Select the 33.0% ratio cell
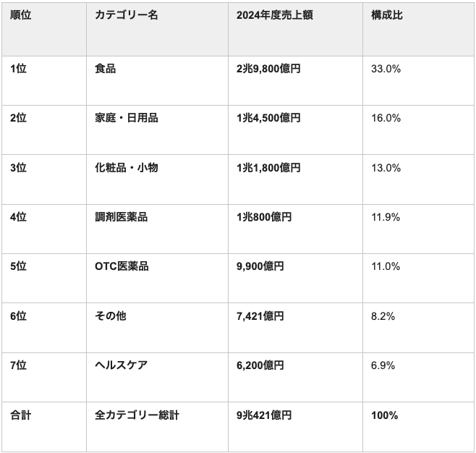This screenshot has width=476, height=453. [418, 81]
